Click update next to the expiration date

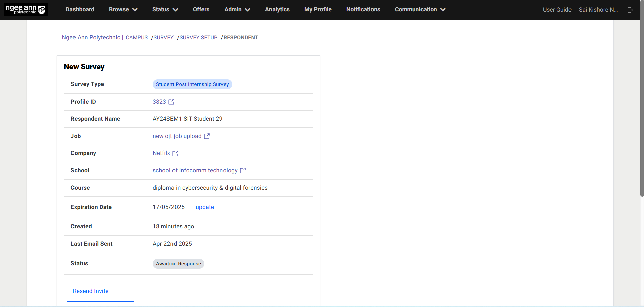(x=205, y=207)
